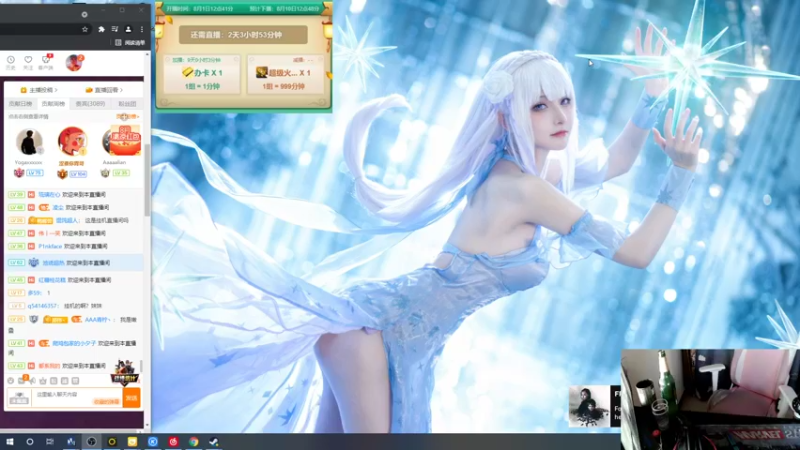Click Yoga user's avatar in ranking

pyautogui.click(x=29, y=142)
